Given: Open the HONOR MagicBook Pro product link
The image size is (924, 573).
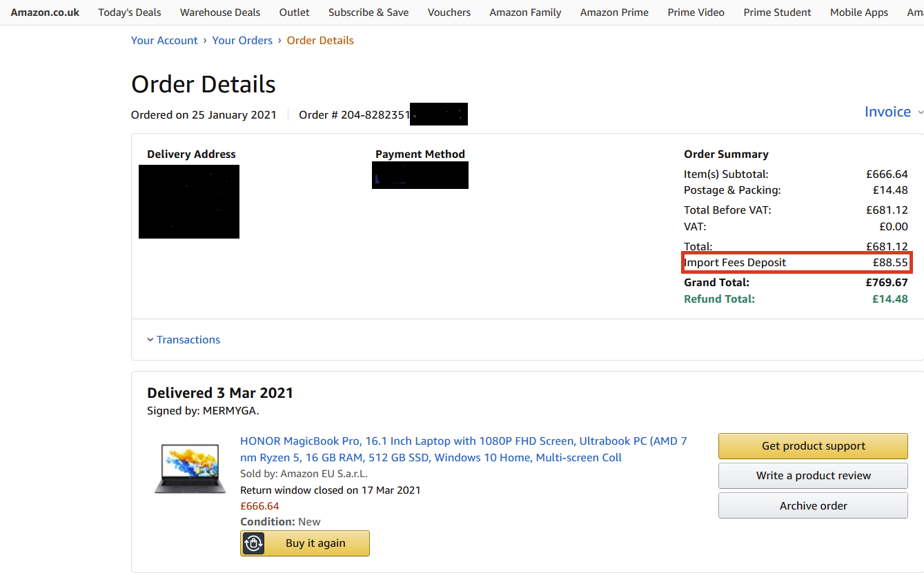Looking at the screenshot, I should click(464, 449).
